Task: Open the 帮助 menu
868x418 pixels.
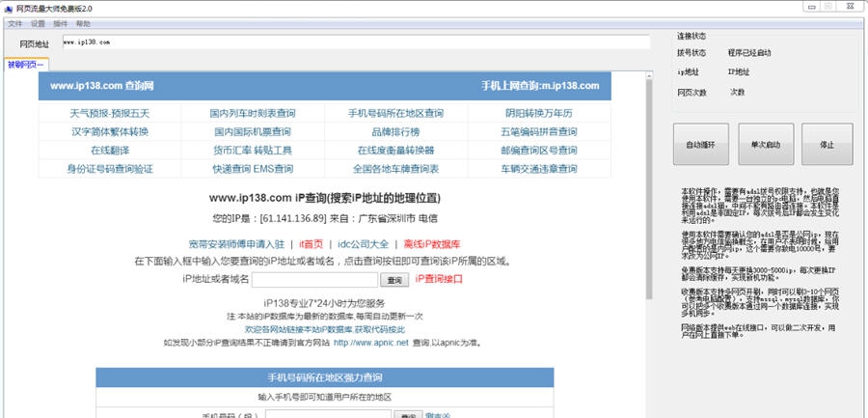Action: pos(83,23)
